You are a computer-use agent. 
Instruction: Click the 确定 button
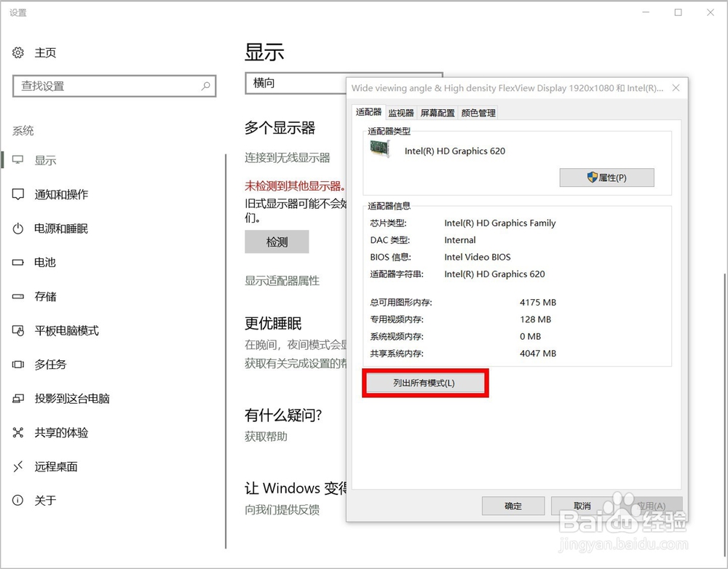coord(513,506)
